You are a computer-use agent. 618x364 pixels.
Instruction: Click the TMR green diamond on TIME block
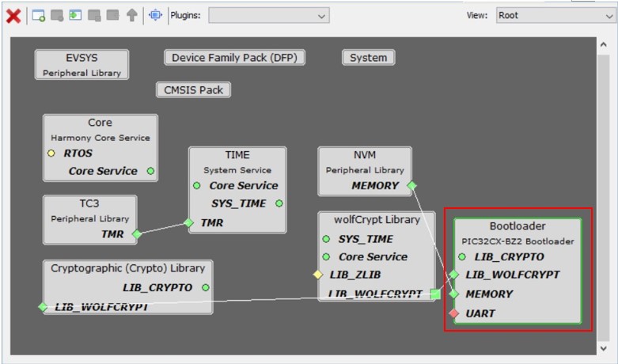coord(189,223)
